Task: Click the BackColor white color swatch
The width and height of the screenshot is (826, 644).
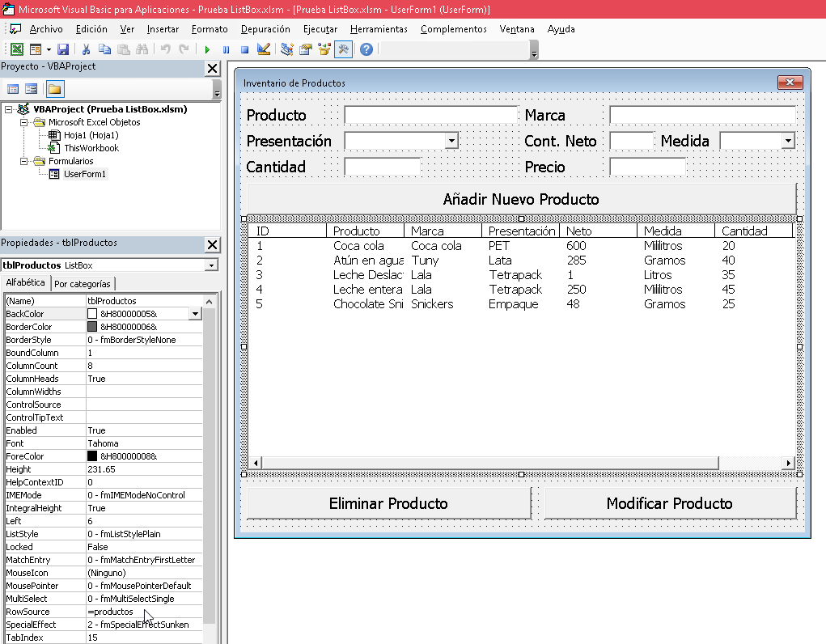Action: (92, 314)
